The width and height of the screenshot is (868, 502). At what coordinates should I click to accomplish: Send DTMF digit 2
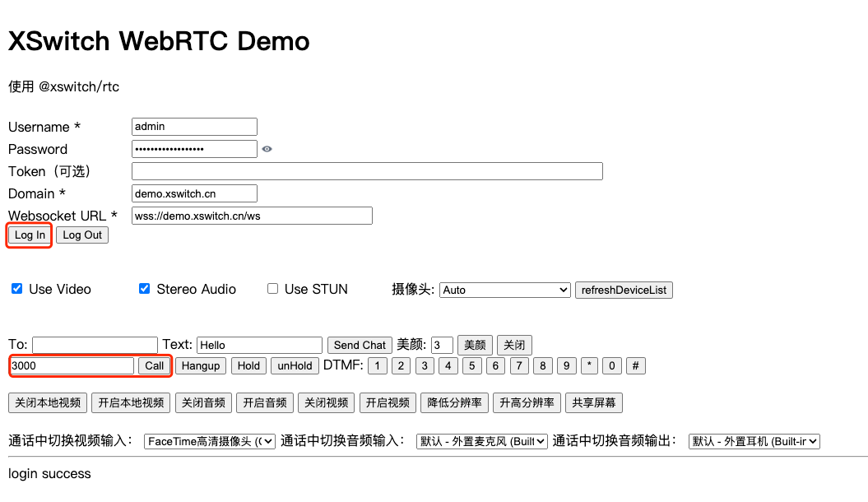[401, 366]
